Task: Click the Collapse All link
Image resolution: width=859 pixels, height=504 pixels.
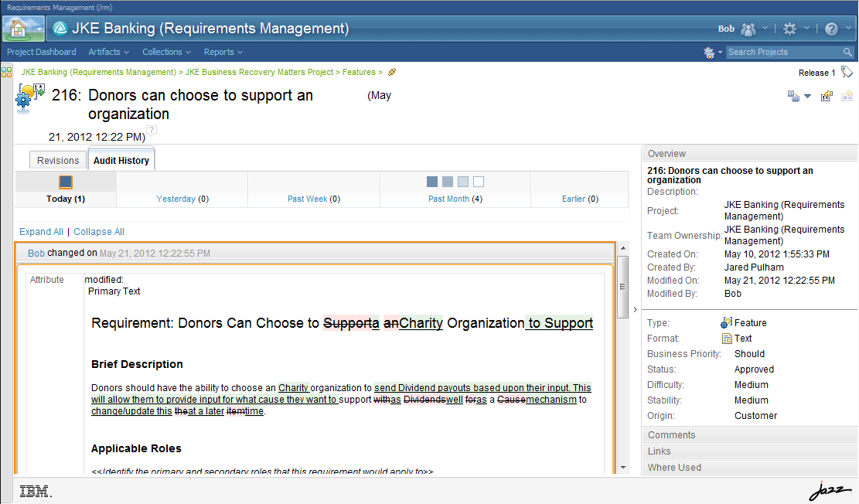Action: (x=99, y=232)
